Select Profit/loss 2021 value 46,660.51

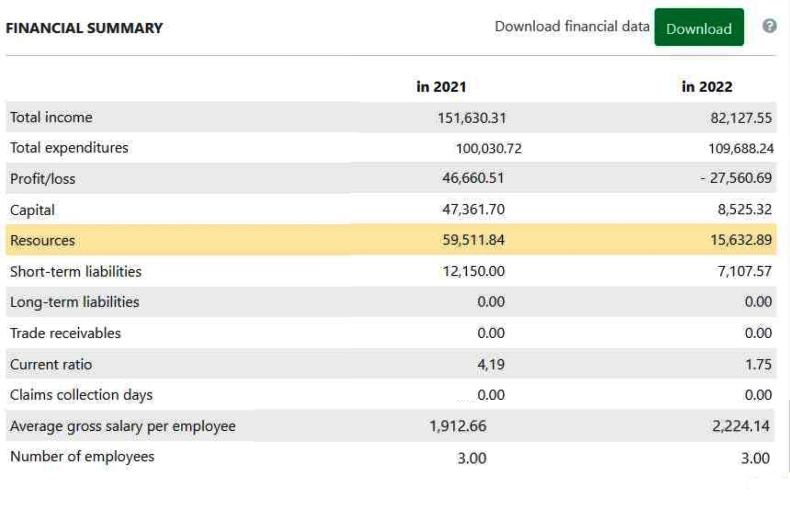473,178
